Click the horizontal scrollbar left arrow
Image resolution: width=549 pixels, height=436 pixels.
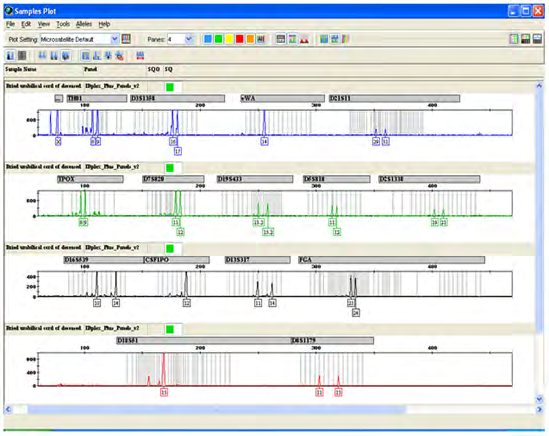click(x=8, y=409)
